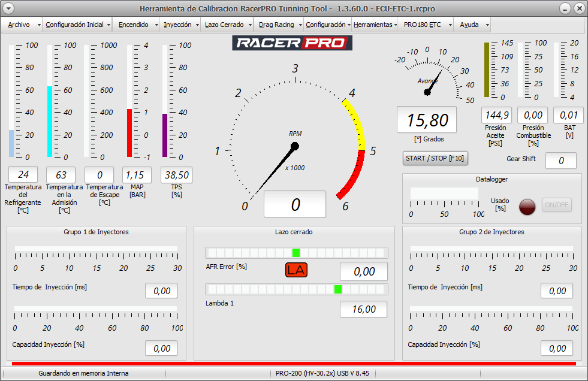Screen dimensions: 588x381
Task: Expand the Configuración dropdown arrow
Action: pyautogui.click(x=349, y=25)
